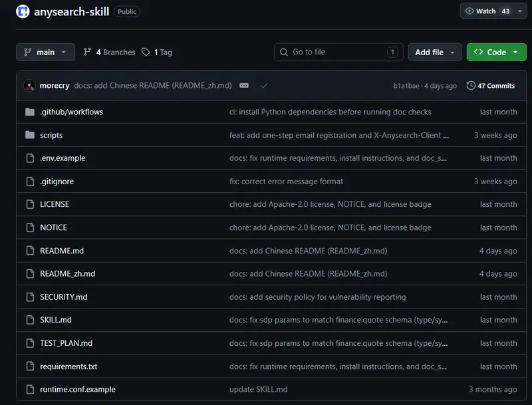Open commit hash b1a1bae

pos(406,86)
